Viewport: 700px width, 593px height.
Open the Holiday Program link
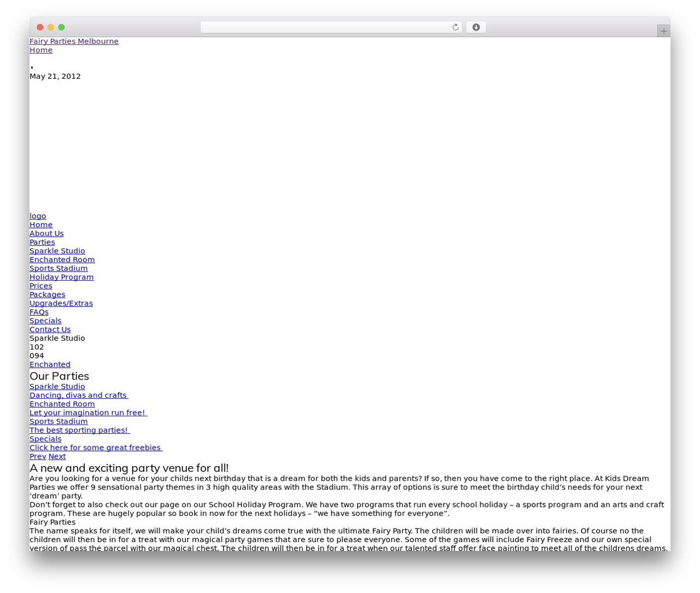[x=62, y=277]
